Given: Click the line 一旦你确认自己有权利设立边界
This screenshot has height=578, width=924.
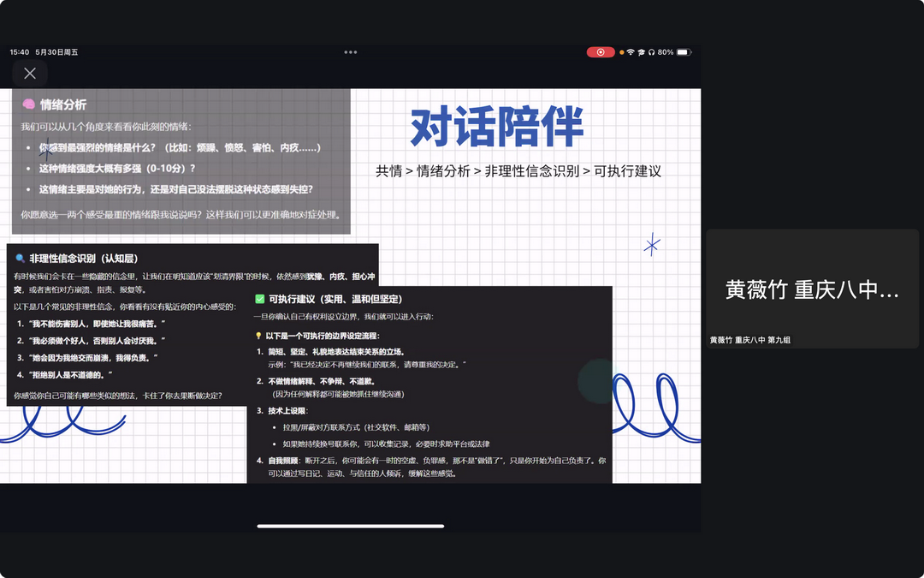Looking at the screenshot, I should click(344, 317).
